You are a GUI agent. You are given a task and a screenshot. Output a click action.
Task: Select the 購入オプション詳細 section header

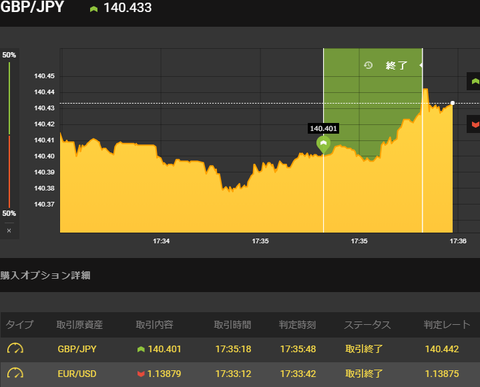(x=45, y=275)
